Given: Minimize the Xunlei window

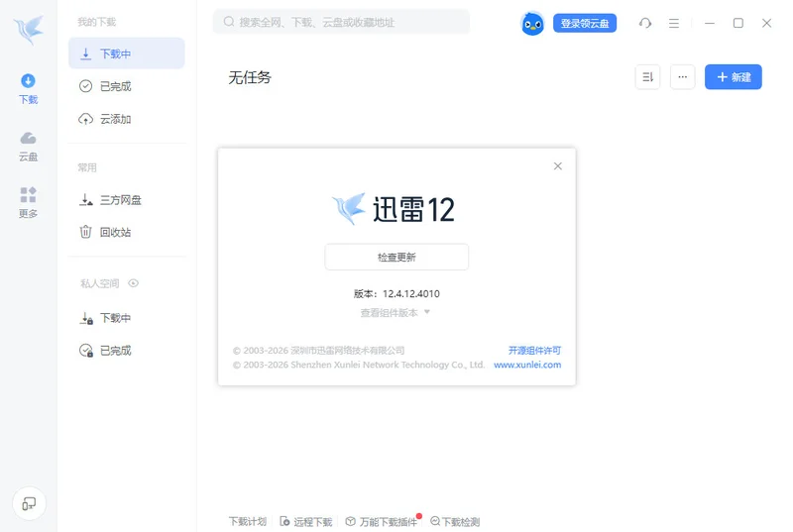Looking at the screenshot, I should click(710, 23).
